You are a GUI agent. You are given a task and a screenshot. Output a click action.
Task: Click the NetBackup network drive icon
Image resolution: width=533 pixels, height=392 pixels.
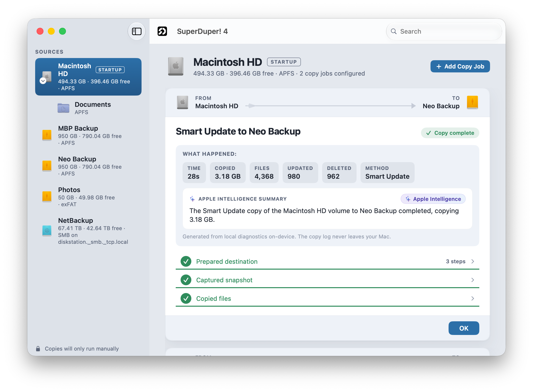(47, 231)
